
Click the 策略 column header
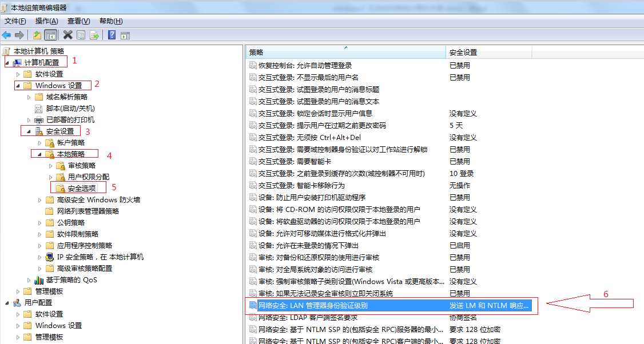pos(346,52)
